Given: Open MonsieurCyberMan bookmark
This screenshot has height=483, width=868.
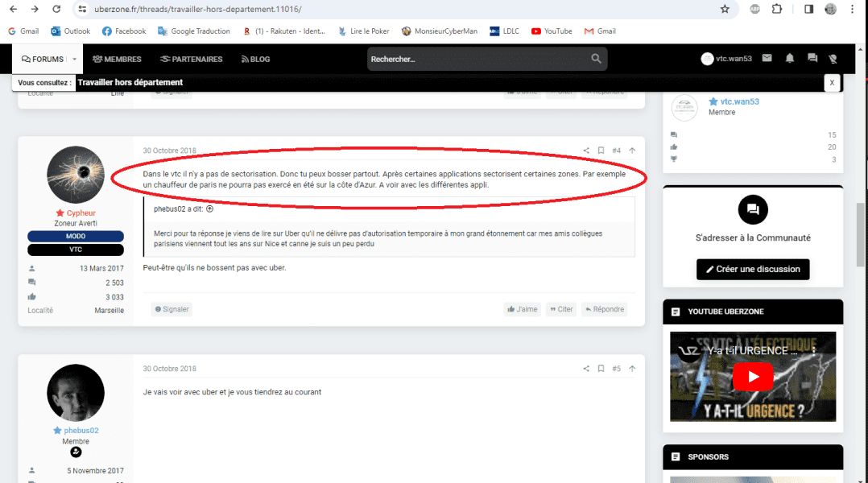Looking at the screenshot, I should [440, 31].
